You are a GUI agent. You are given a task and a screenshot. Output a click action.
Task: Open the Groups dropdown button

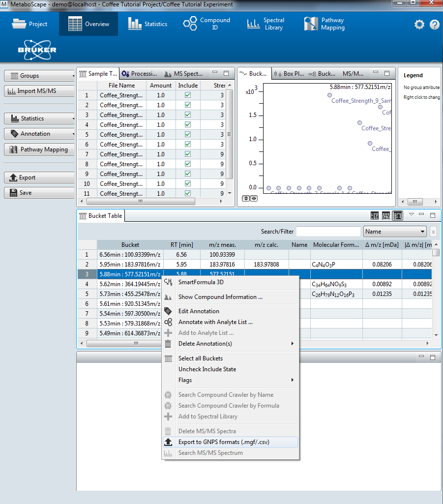pos(39,76)
